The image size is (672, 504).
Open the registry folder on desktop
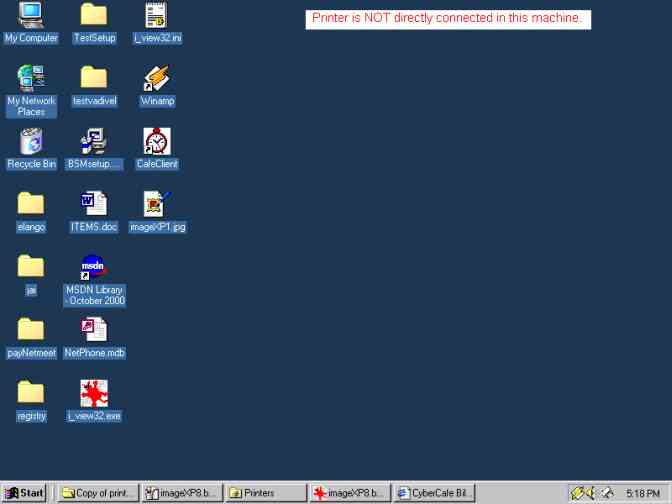point(31,394)
